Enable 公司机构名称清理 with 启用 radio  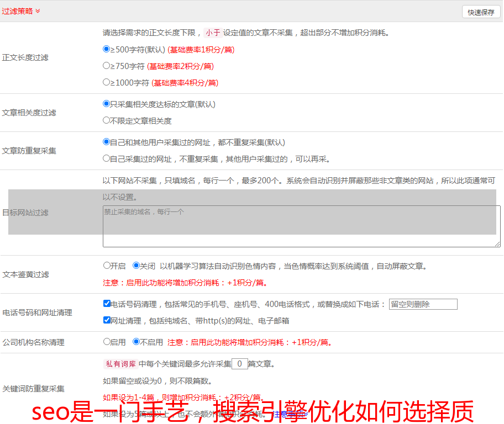[107, 342]
